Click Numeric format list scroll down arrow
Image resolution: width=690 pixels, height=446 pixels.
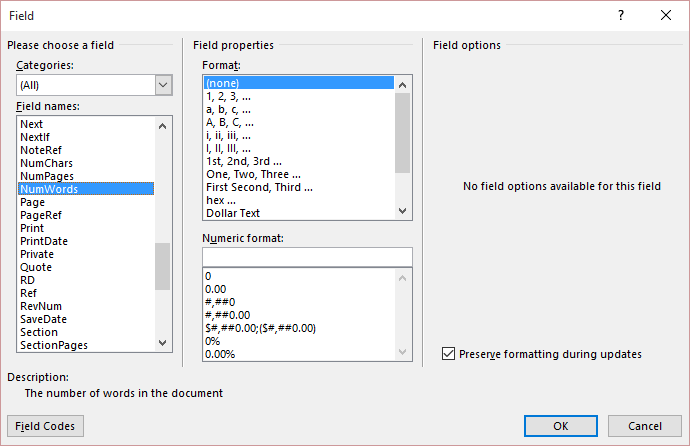pos(403,352)
